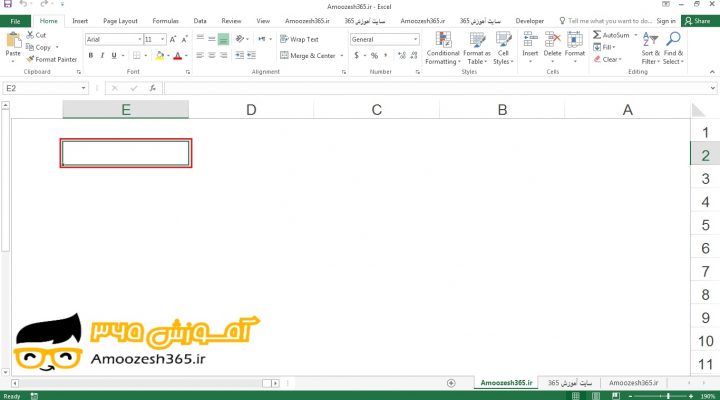The image size is (720, 400).
Task: Click the Select All corner triangle
Action: (698, 110)
